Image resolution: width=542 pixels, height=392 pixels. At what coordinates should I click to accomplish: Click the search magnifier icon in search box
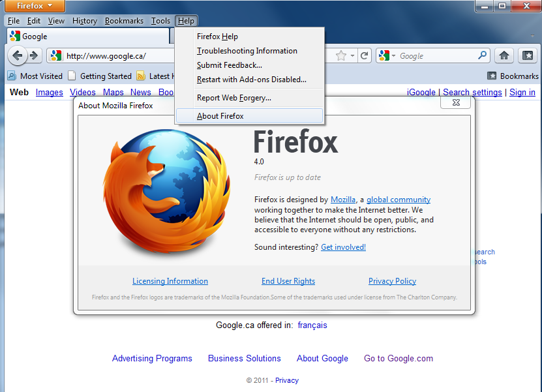coord(482,55)
